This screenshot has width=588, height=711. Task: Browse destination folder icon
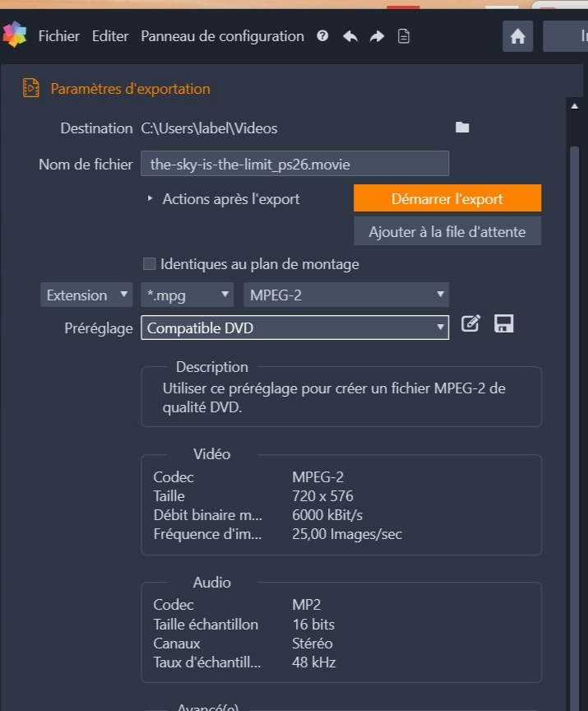tap(462, 128)
